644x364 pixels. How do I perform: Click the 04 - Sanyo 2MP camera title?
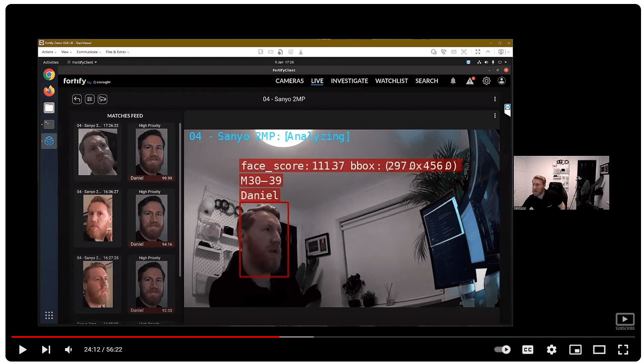click(x=284, y=99)
